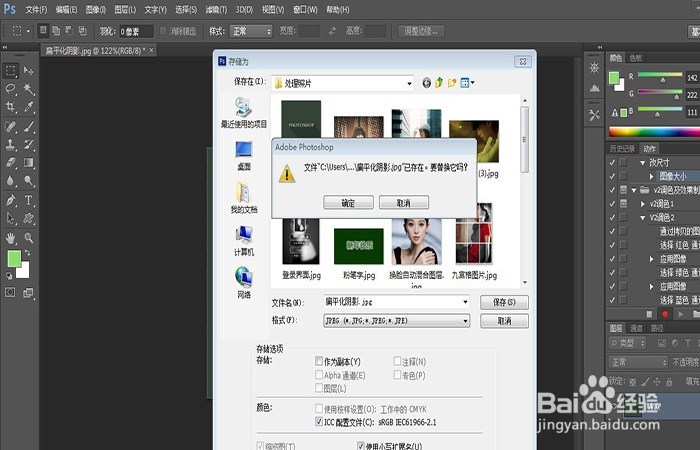This screenshot has width=700, height=450.
Task: Select the Path Selection tool
Action: pyautogui.click(x=10, y=218)
